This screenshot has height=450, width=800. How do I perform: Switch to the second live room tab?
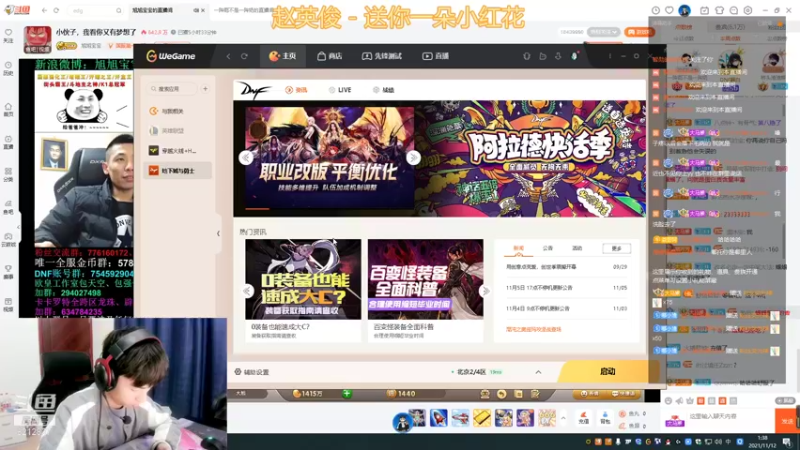[243, 10]
